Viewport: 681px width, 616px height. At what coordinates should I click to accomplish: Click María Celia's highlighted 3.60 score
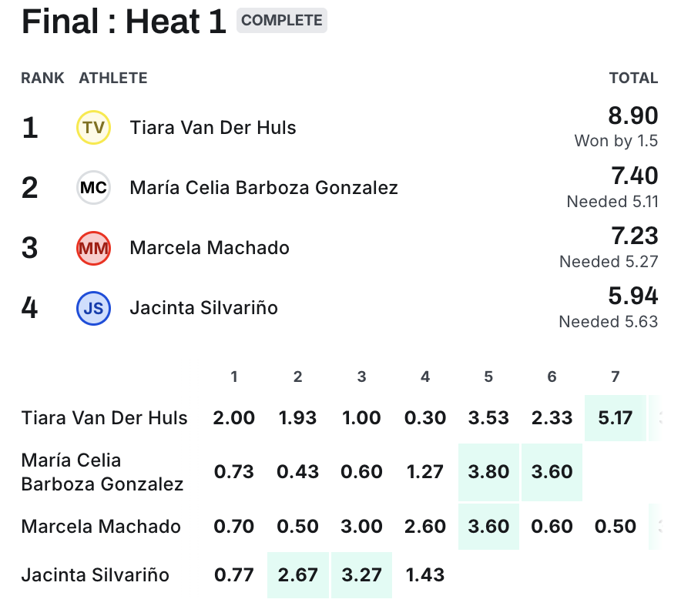click(x=552, y=472)
